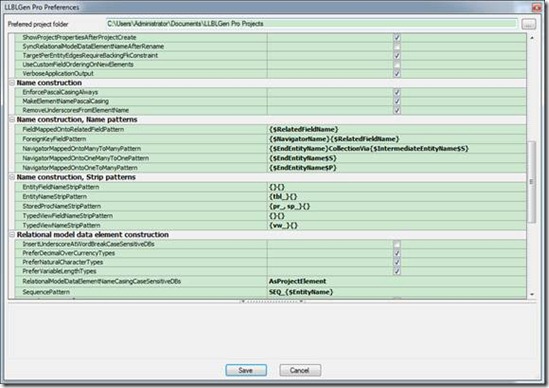Uncheck EnforcePascalCasingAlways option
The image size is (549, 388).
click(x=397, y=92)
